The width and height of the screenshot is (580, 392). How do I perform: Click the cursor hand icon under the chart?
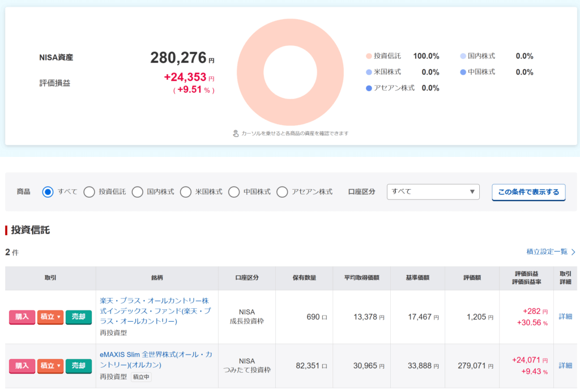236,134
